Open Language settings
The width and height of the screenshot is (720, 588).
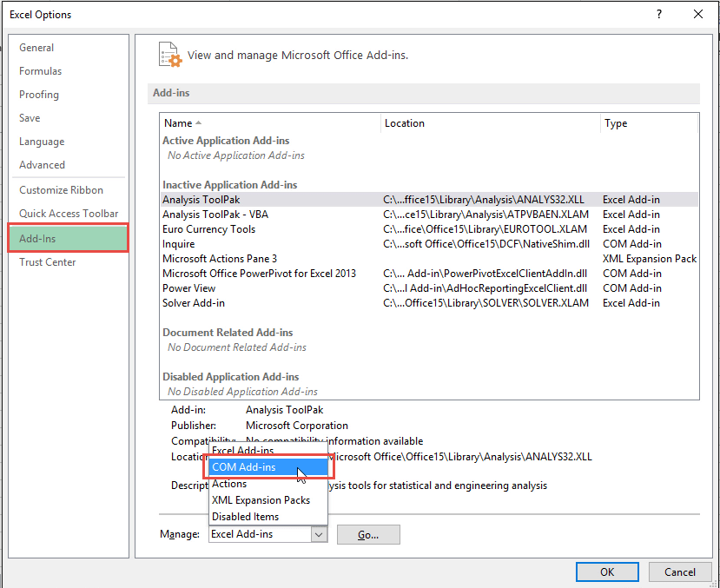pyautogui.click(x=42, y=142)
